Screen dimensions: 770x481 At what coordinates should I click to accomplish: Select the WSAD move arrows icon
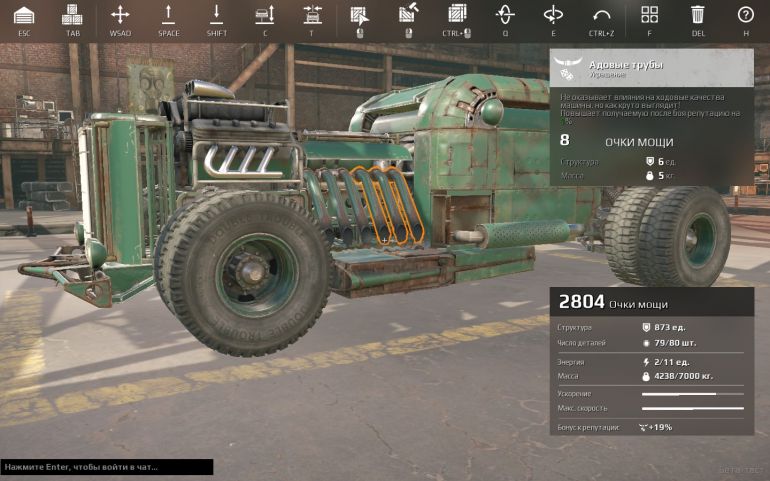pyautogui.click(x=120, y=15)
